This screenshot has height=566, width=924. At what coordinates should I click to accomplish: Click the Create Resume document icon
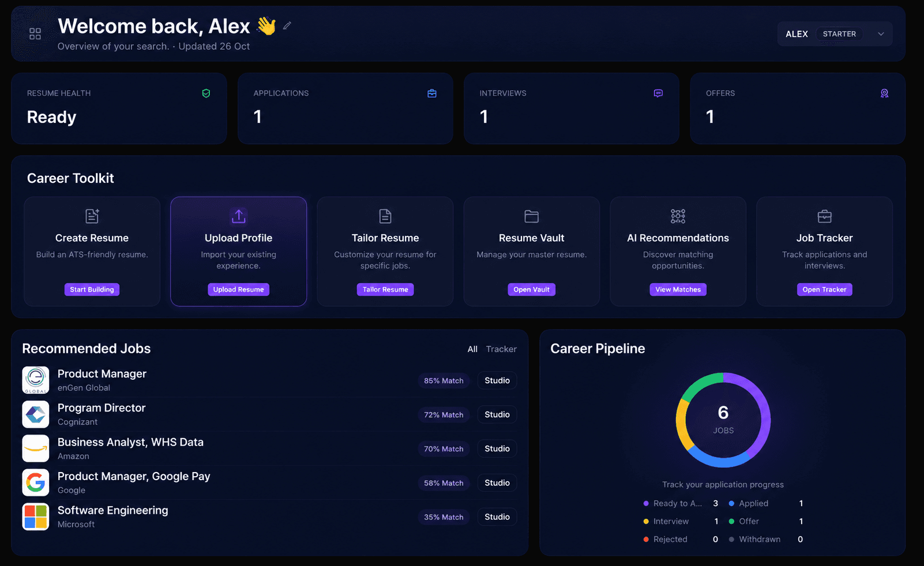tap(92, 216)
